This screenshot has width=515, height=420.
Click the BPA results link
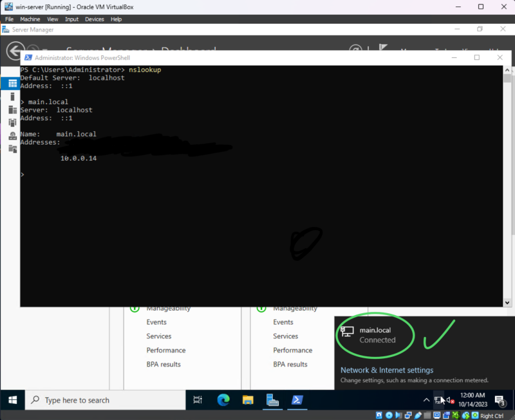tap(164, 365)
